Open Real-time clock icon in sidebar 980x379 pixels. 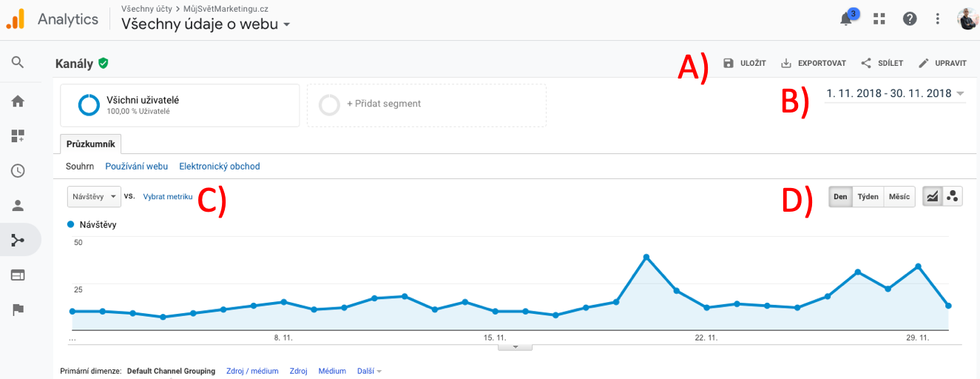[18, 171]
